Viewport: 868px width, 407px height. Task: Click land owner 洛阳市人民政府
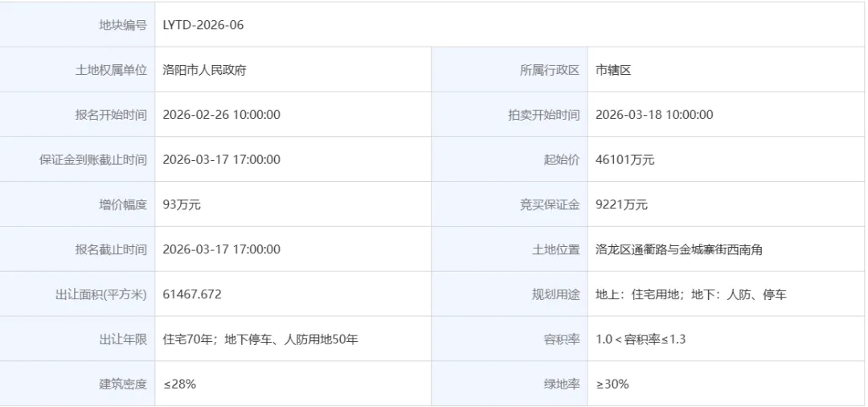pos(204,70)
